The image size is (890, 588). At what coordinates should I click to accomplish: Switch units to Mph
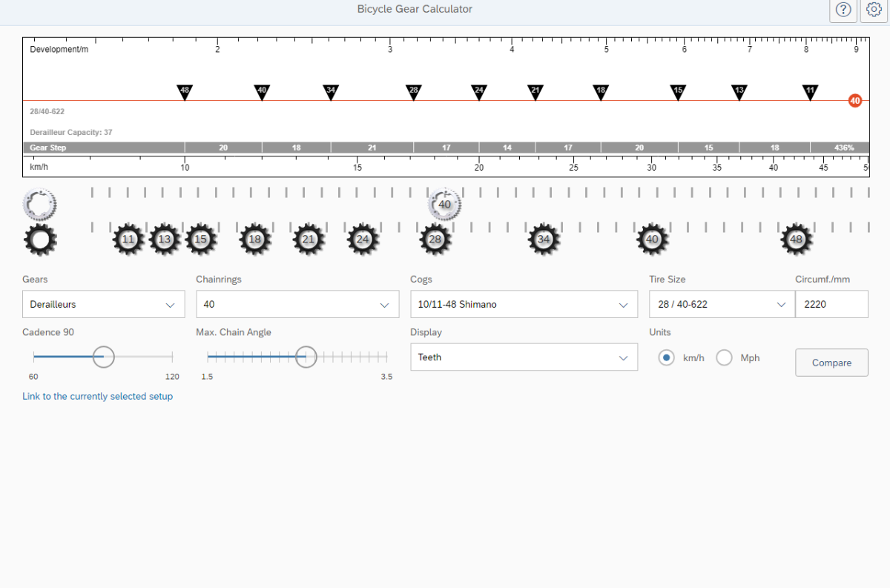tap(724, 358)
